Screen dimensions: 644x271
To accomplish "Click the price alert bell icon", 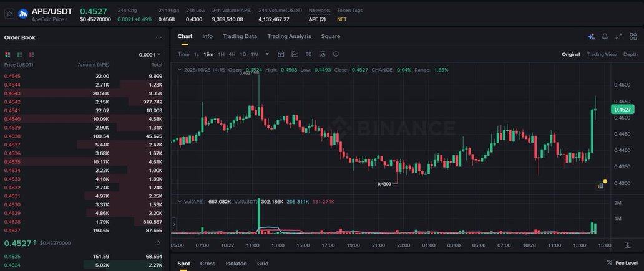I will 605,36.
